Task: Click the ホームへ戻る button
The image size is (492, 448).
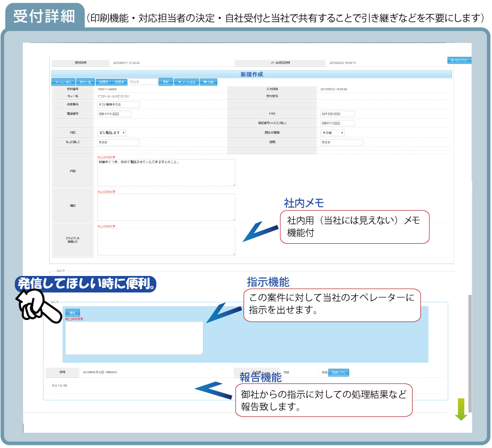Action: [63, 82]
